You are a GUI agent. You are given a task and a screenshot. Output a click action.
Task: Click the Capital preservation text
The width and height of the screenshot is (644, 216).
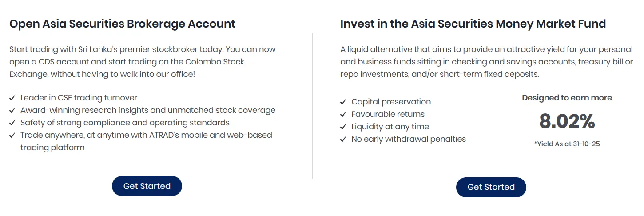tap(391, 102)
